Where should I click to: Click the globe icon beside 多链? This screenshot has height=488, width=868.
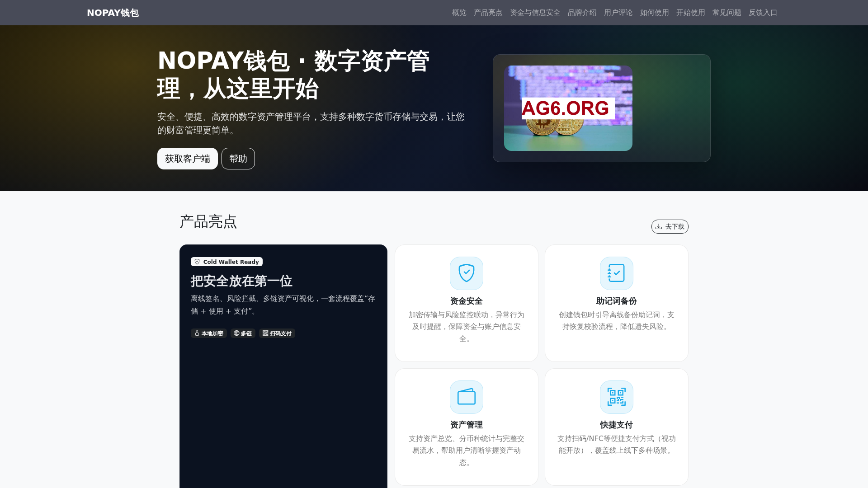[x=236, y=333]
